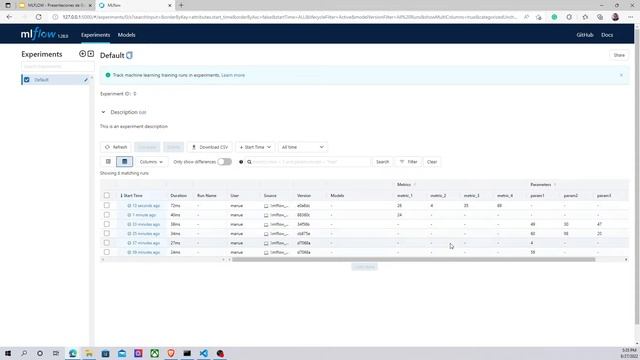Click the source icon in the 40ms run row
The width and height of the screenshot is (640, 360).
point(266,216)
